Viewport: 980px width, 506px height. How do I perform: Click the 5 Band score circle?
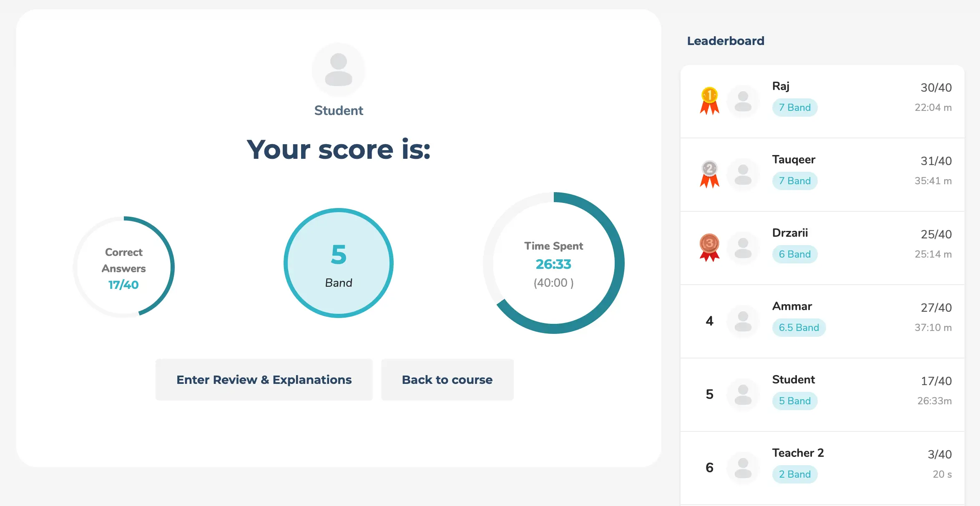click(x=338, y=263)
